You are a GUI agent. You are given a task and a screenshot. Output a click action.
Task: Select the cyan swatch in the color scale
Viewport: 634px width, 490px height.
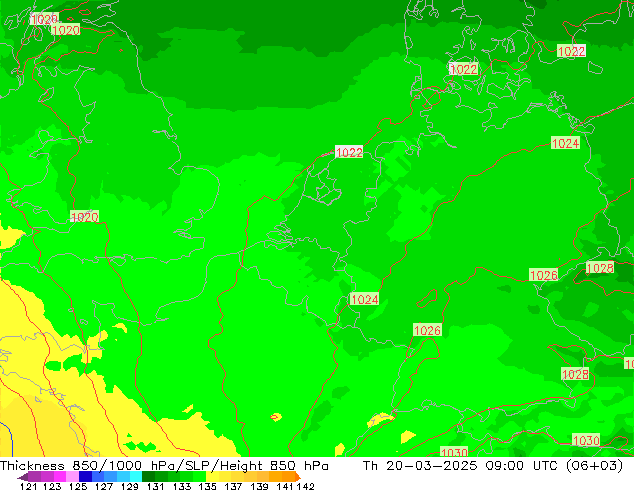pos(136,476)
